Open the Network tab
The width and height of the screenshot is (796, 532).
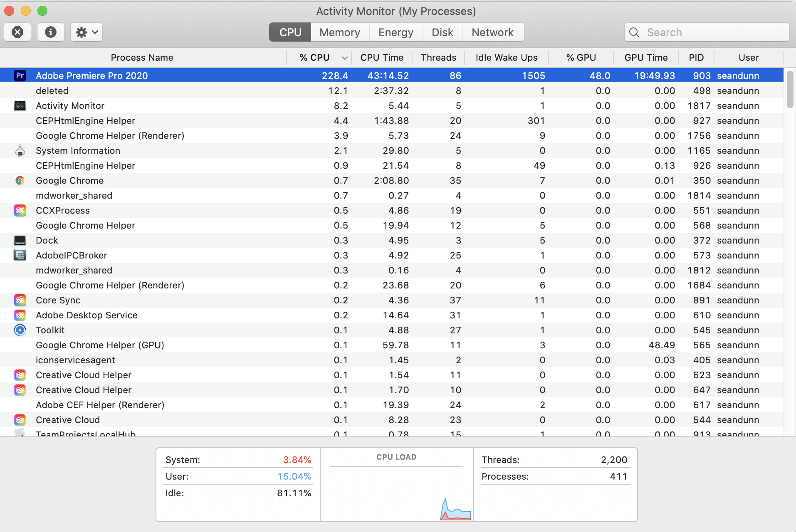pyautogui.click(x=492, y=32)
